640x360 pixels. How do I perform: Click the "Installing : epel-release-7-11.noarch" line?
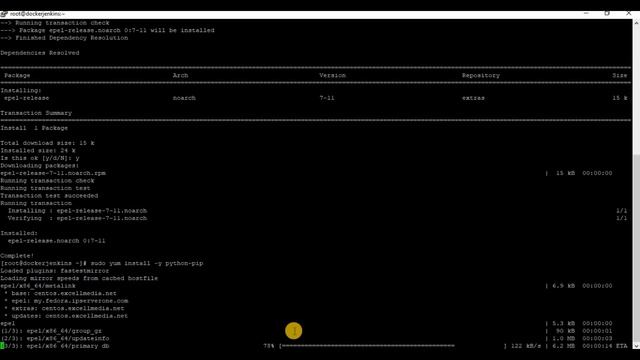(78, 211)
